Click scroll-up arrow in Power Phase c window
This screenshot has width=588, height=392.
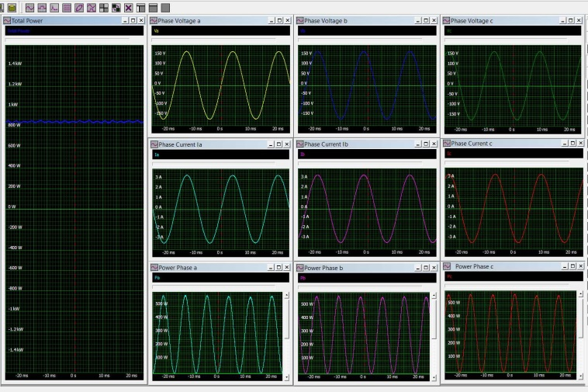(x=582, y=294)
